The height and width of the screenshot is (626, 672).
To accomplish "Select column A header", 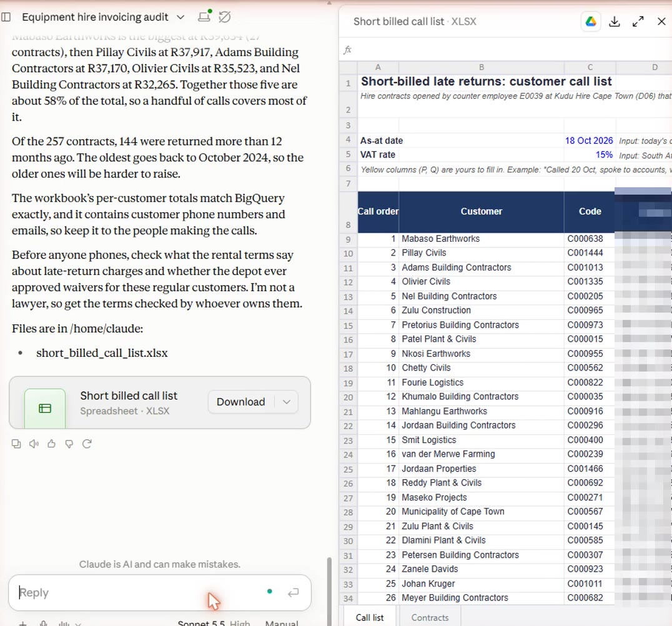I will coord(378,67).
